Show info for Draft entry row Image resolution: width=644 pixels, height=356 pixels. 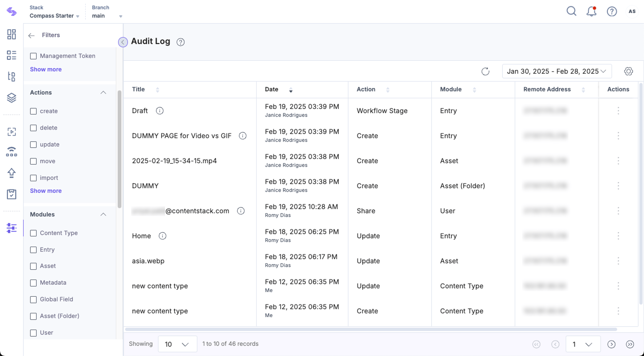(x=160, y=111)
